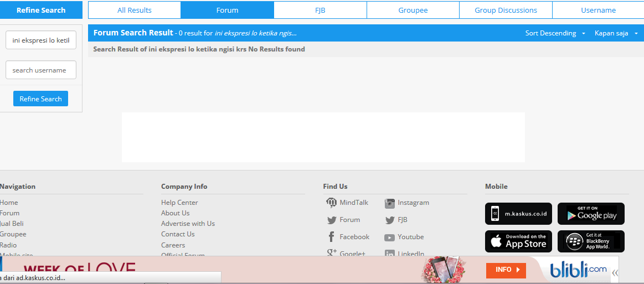The width and height of the screenshot is (644, 284).
Task: Click the search username field
Action: [x=40, y=70]
